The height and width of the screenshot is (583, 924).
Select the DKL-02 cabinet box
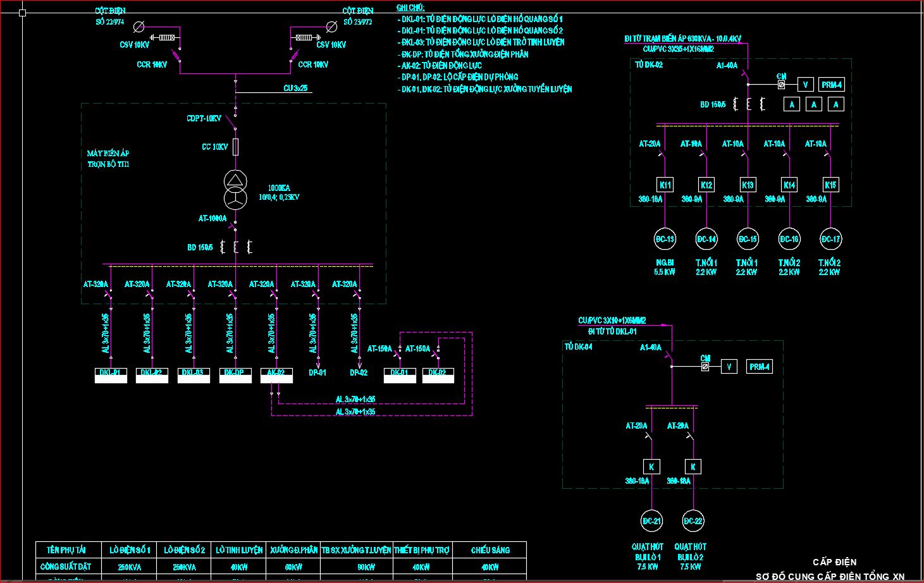click(152, 375)
